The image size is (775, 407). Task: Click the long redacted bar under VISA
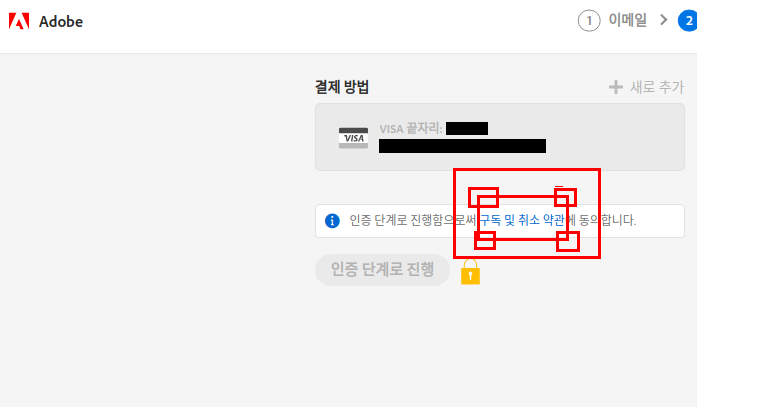pyautogui.click(x=462, y=146)
